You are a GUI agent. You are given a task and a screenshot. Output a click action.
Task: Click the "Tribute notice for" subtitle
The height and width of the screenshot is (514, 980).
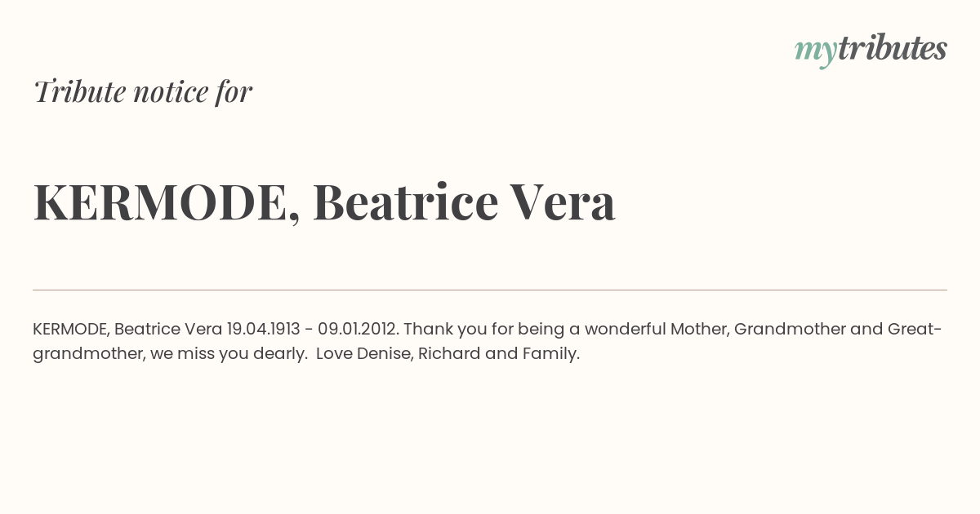[143, 91]
